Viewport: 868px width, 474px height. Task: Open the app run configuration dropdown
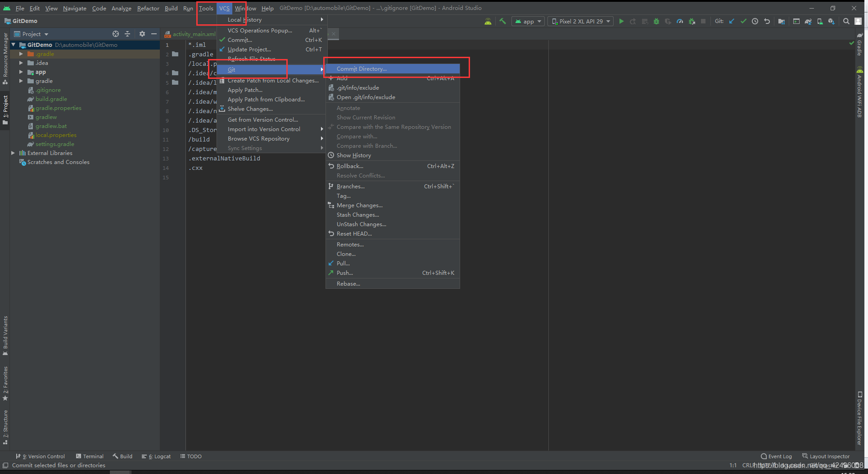click(x=528, y=21)
